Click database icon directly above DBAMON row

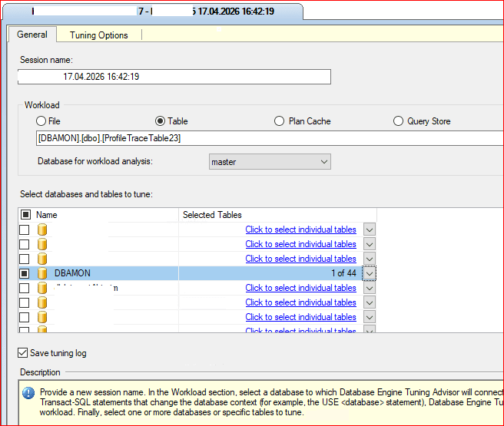pyautogui.click(x=42, y=259)
